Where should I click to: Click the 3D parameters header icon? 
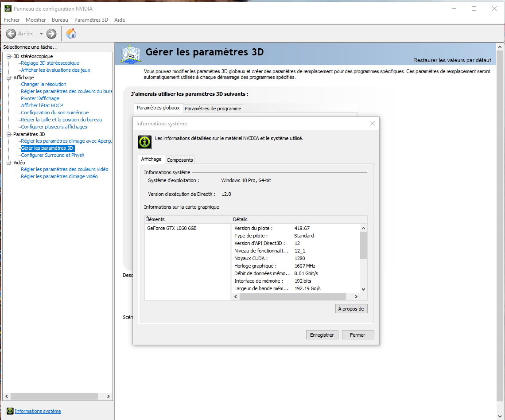point(131,54)
